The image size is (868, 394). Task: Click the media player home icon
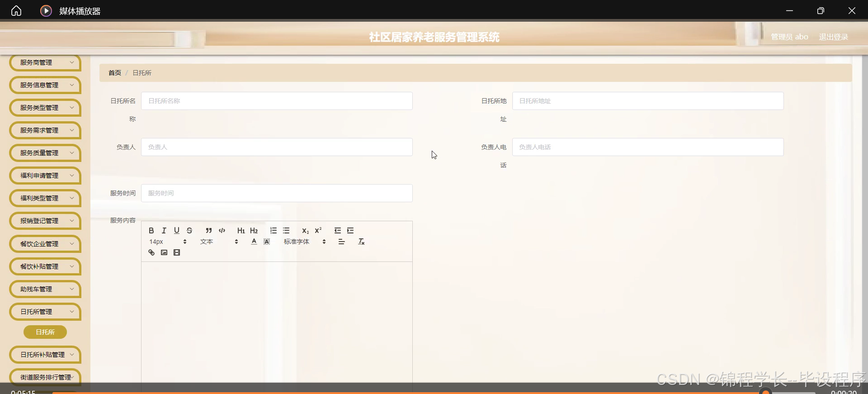(16, 10)
